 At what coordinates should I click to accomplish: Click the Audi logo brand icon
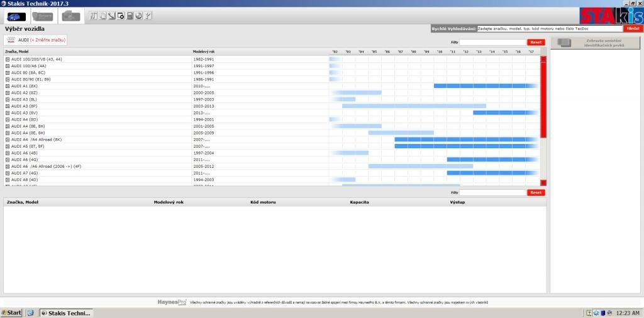click(x=11, y=40)
